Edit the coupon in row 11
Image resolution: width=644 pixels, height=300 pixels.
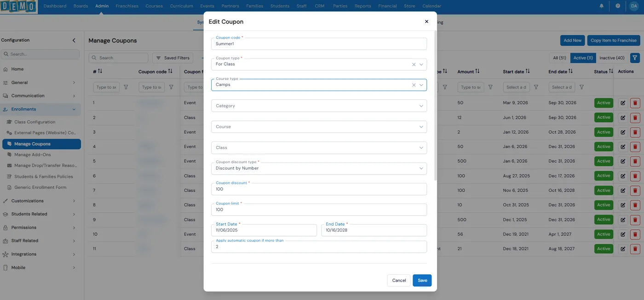[623, 249]
